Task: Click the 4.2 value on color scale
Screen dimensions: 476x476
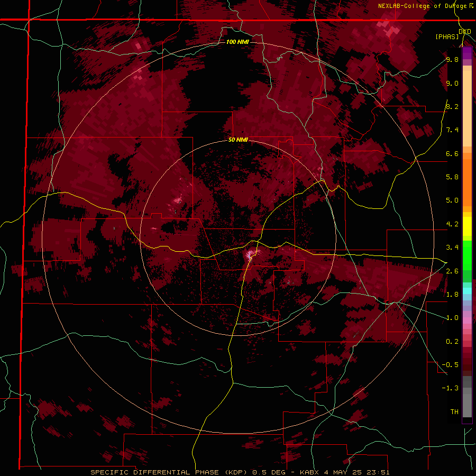Action: pyautogui.click(x=452, y=224)
